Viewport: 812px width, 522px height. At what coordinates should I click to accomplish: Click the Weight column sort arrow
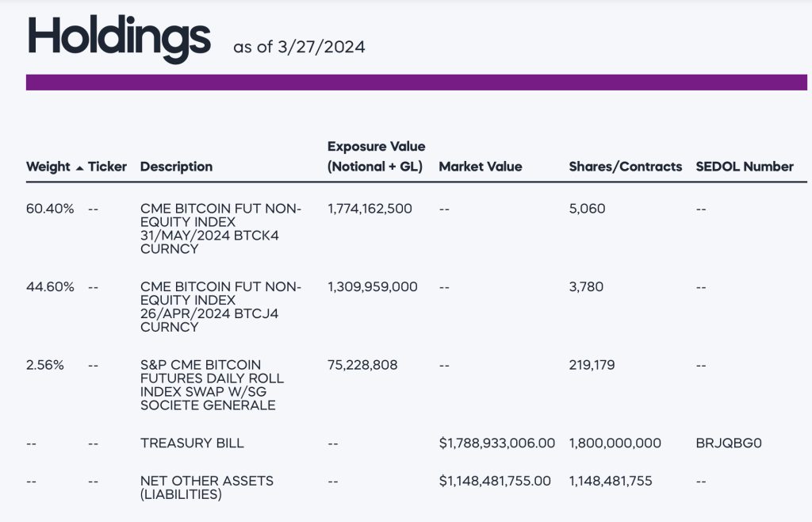[79, 167]
